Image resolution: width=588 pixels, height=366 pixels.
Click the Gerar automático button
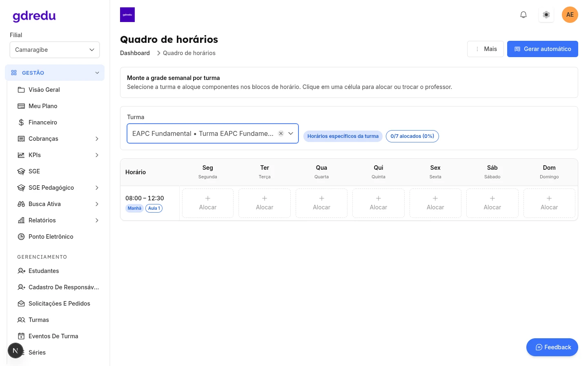pos(542,49)
